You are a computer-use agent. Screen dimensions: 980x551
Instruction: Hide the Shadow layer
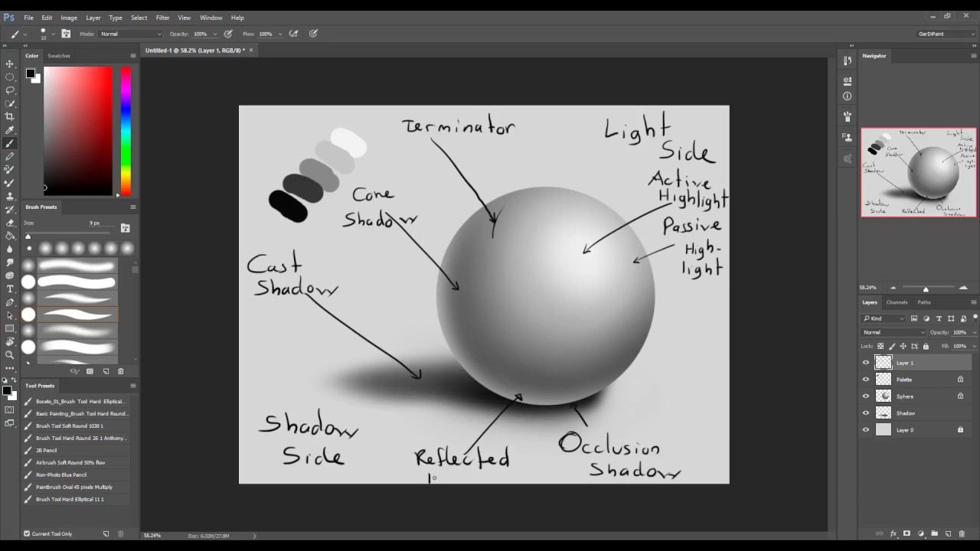click(x=866, y=413)
